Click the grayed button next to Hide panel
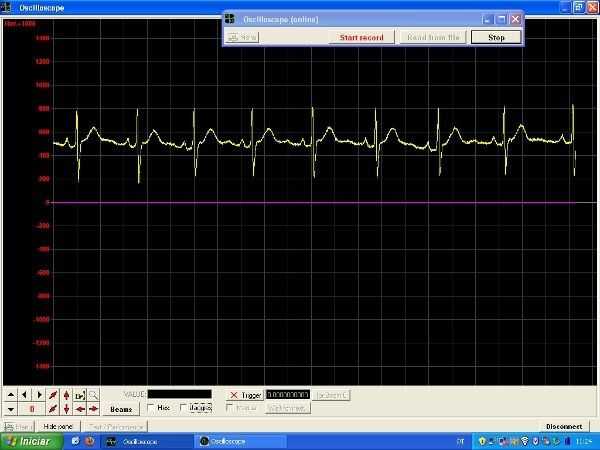600x450 pixels. [x=115, y=427]
